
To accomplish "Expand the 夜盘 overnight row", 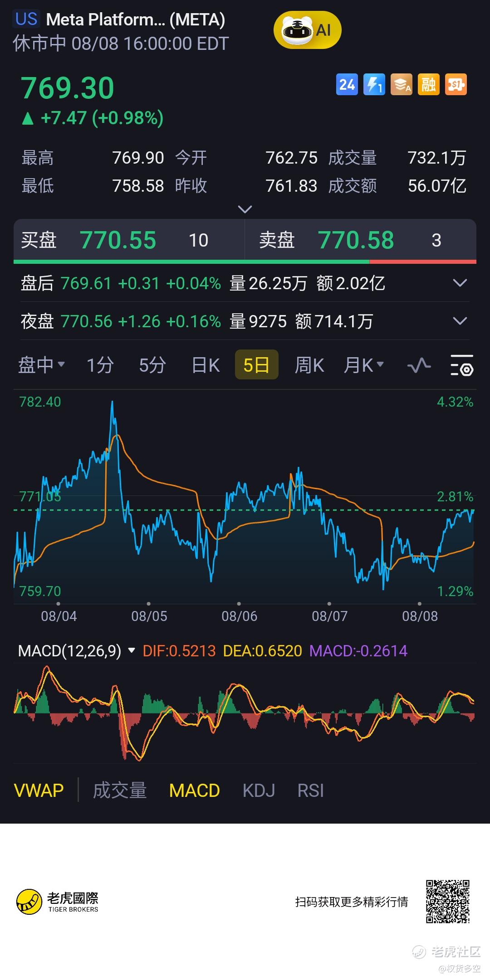I will [x=460, y=321].
